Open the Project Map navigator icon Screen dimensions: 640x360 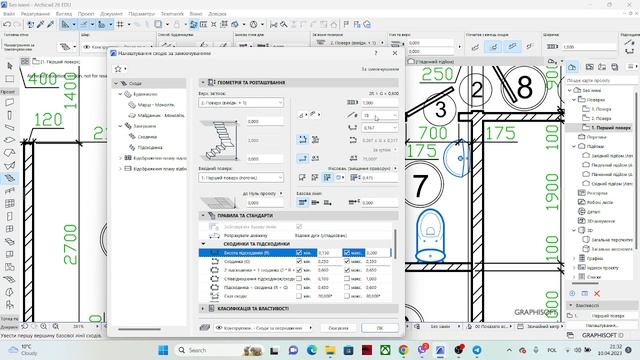(x=572, y=67)
